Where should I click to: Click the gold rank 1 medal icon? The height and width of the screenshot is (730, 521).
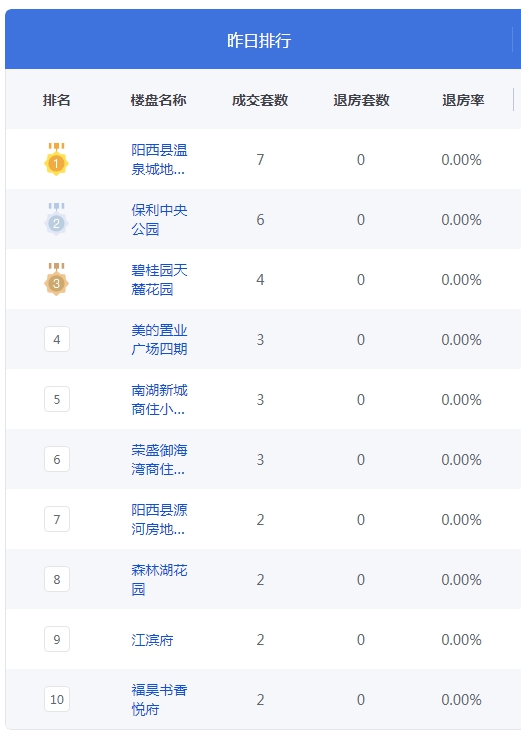click(x=56, y=159)
